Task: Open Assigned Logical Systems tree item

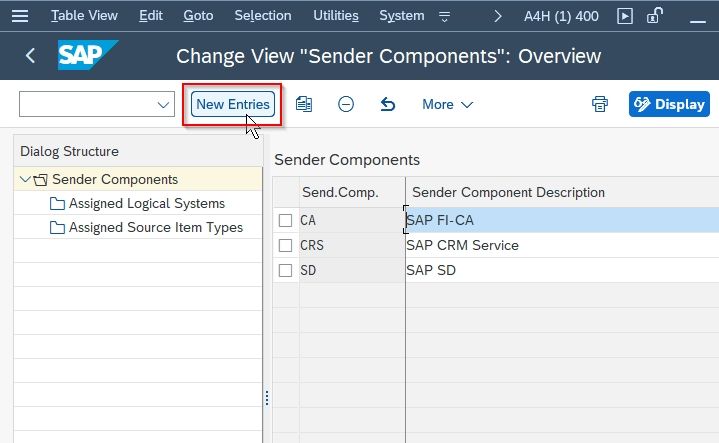Action: [147, 203]
